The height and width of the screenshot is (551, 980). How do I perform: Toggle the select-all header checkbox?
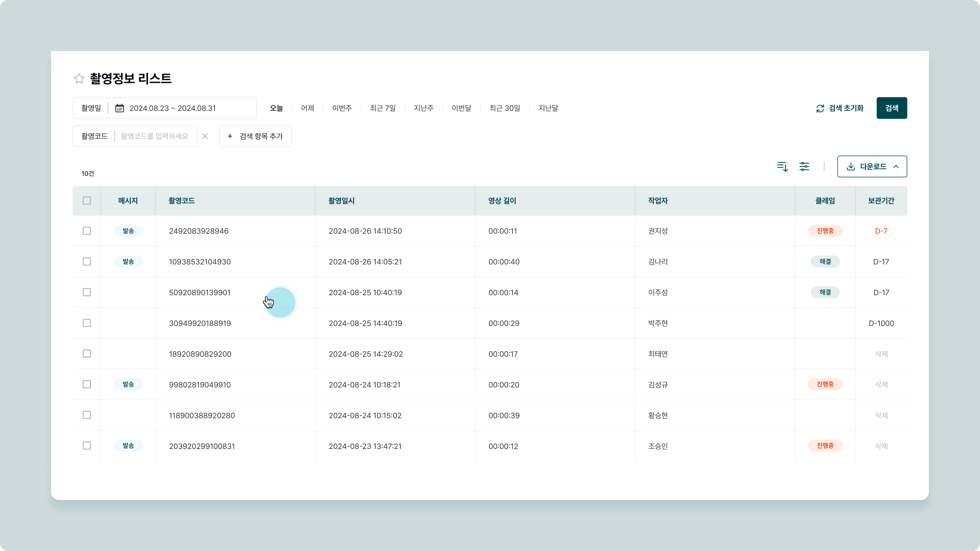coord(87,201)
